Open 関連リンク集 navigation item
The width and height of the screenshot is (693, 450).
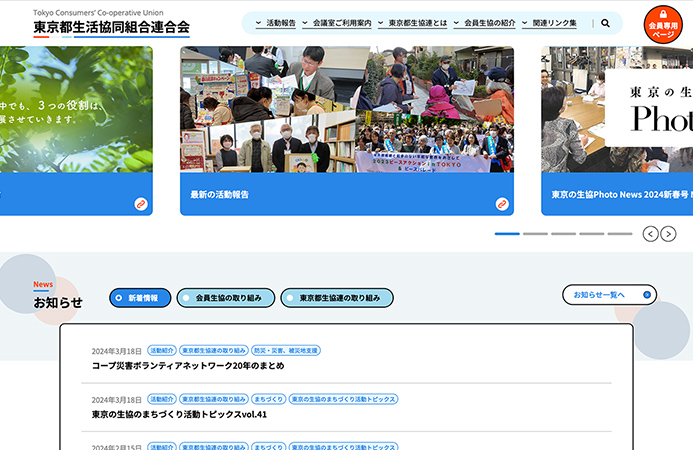(555, 23)
